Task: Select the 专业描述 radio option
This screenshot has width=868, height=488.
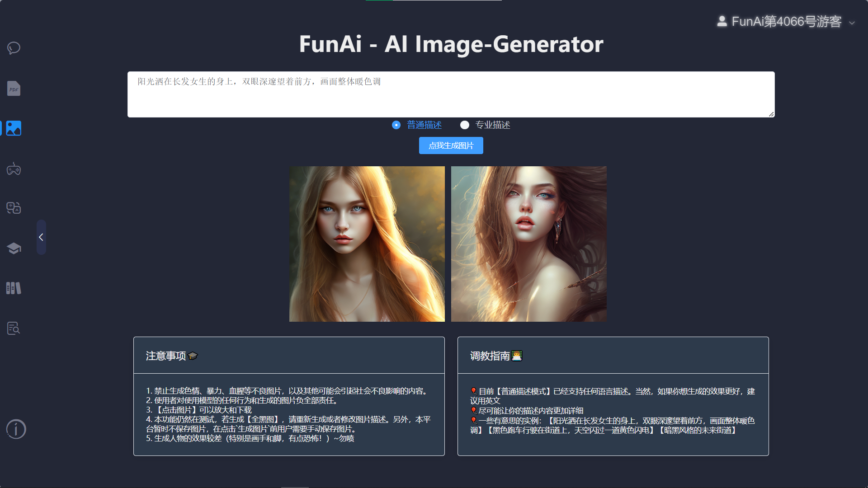Action: (464, 125)
